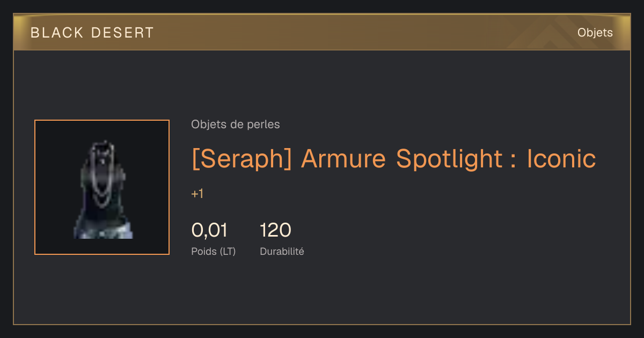The height and width of the screenshot is (338, 644).
Task: Select the 120 durability value
Action: pyautogui.click(x=275, y=230)
